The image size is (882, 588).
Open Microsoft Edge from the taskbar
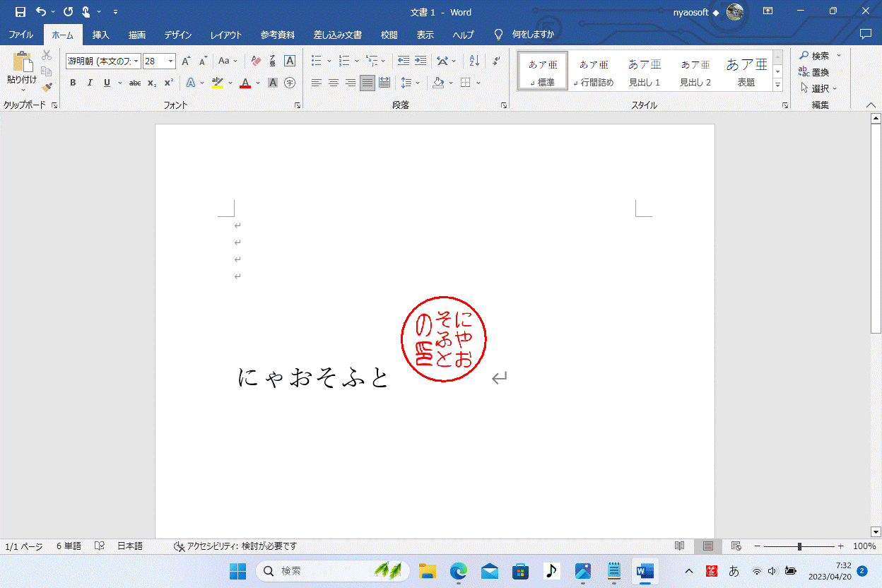[x=459, y=570]
